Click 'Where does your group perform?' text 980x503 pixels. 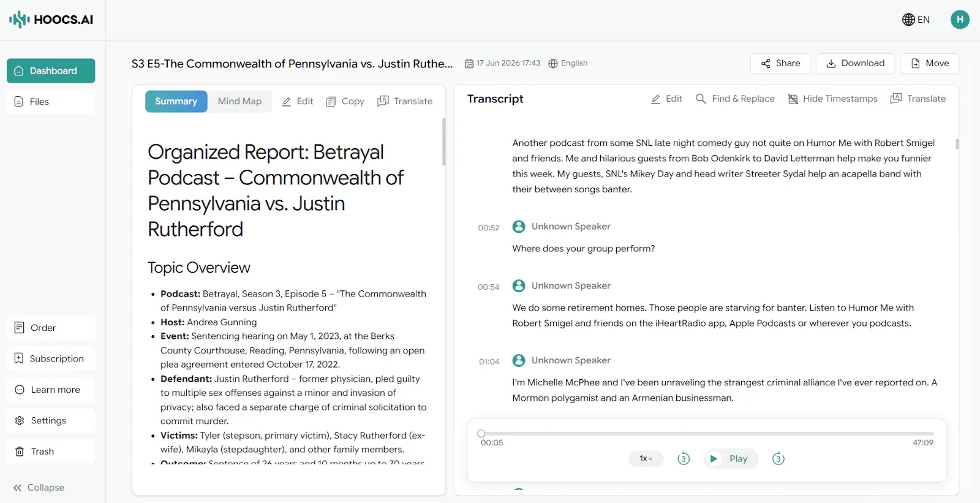584,249
